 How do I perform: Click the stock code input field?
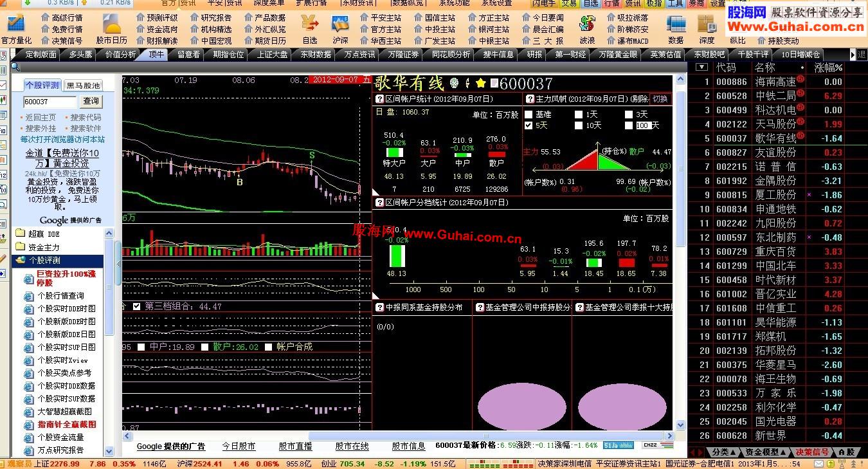[x=50, y=102]
